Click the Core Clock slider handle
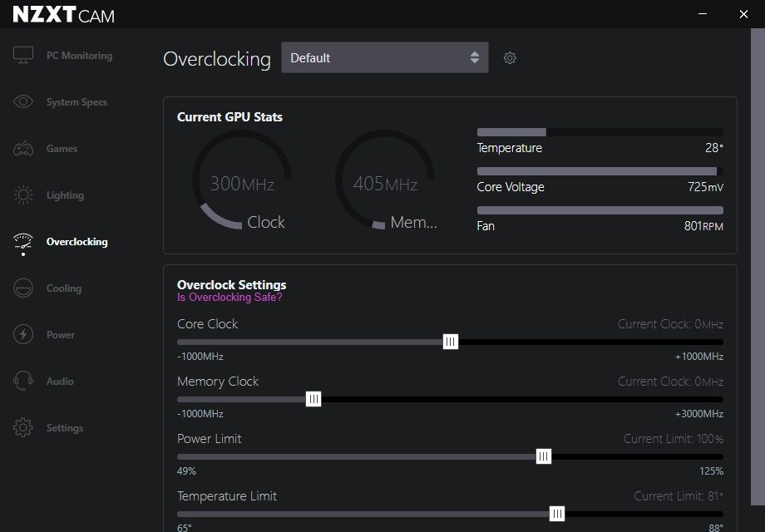 click(x=451, y=342)
